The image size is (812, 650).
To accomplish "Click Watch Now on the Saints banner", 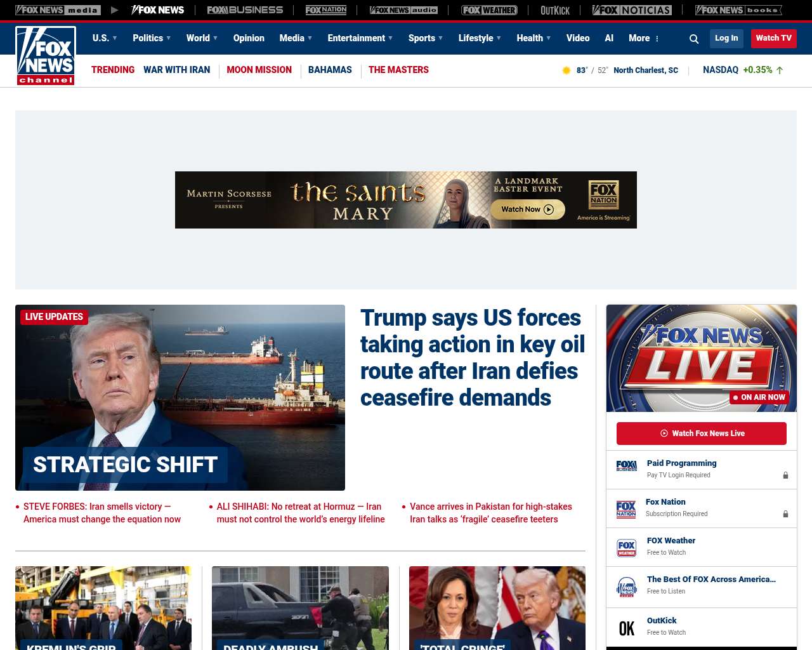I will point(527,209).
